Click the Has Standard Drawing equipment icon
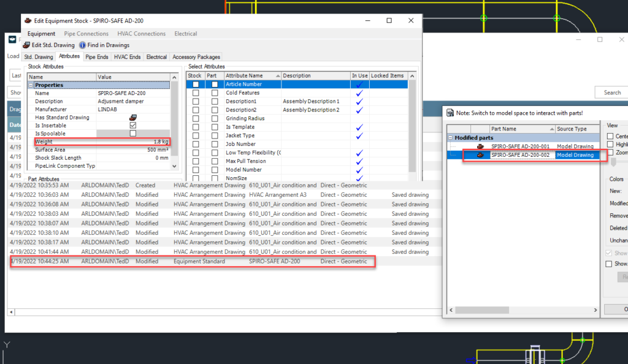This screenshot has width=628, height=364. (132, 118)
